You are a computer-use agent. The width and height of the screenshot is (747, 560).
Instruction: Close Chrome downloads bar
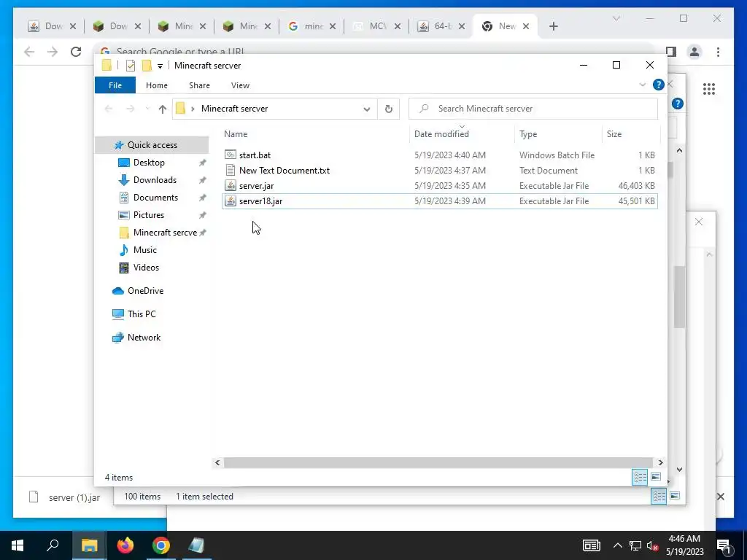click(x=720, y=497)
